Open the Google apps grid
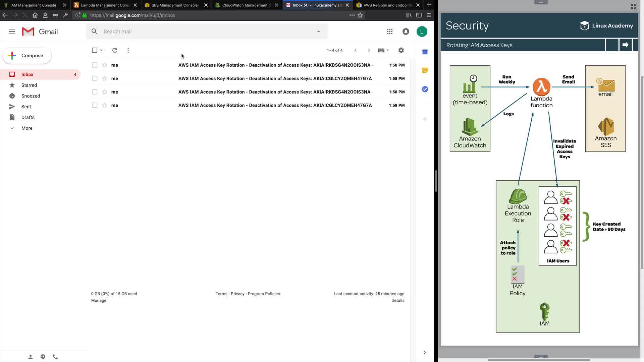The width and height of the screenshot is (644, 362). pyautogui.click(x=389, y=32)
